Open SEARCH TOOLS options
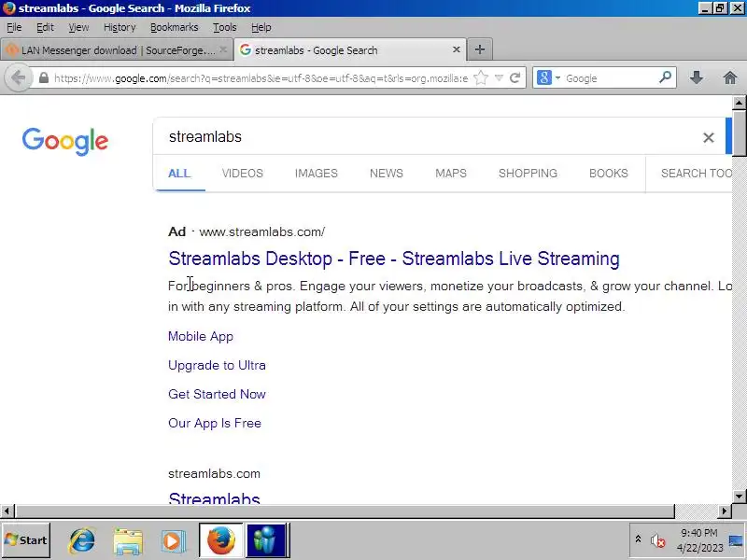 (x=696, y=174)
